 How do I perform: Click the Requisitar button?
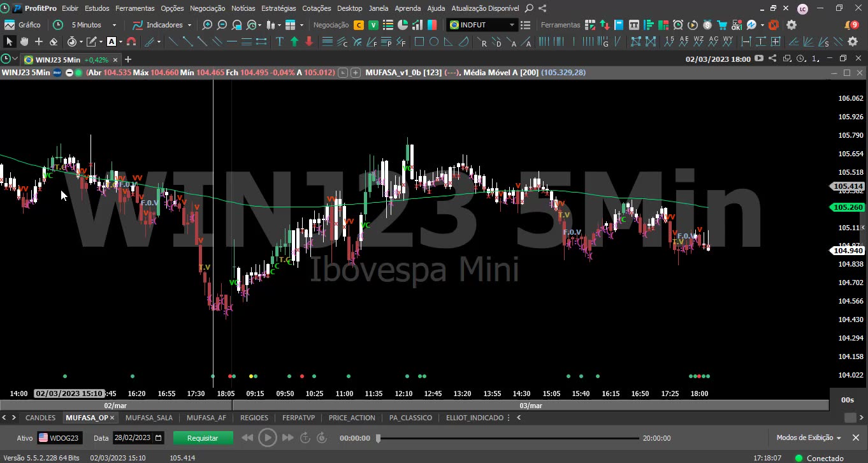click(x=203, y=437)
